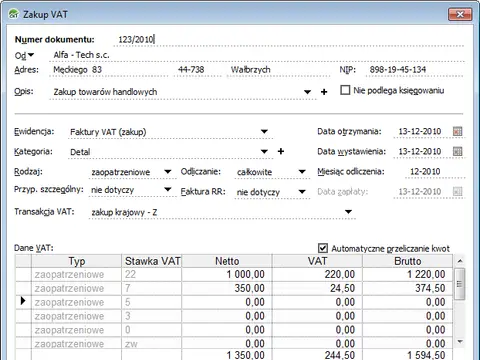Screen dimensions: 480x360
Task: Click row selector arrow of rate 5 row
Action: [x=23, y=301]
